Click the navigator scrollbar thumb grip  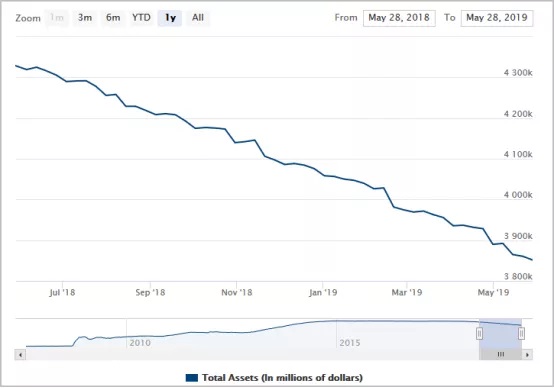(501, 354)
